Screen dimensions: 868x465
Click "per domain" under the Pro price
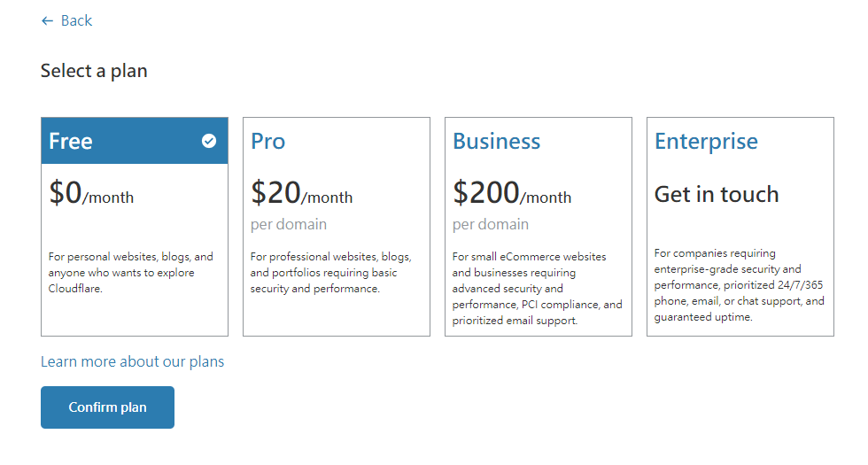(289, 224)
